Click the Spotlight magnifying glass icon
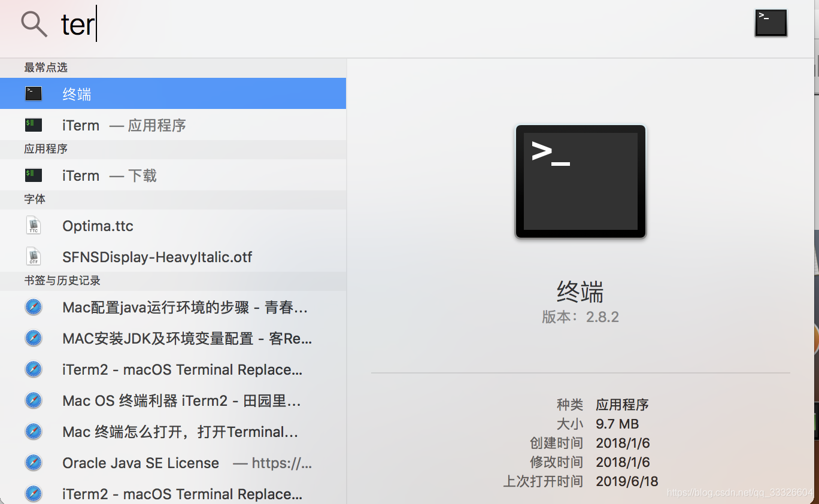 [34, 25]
